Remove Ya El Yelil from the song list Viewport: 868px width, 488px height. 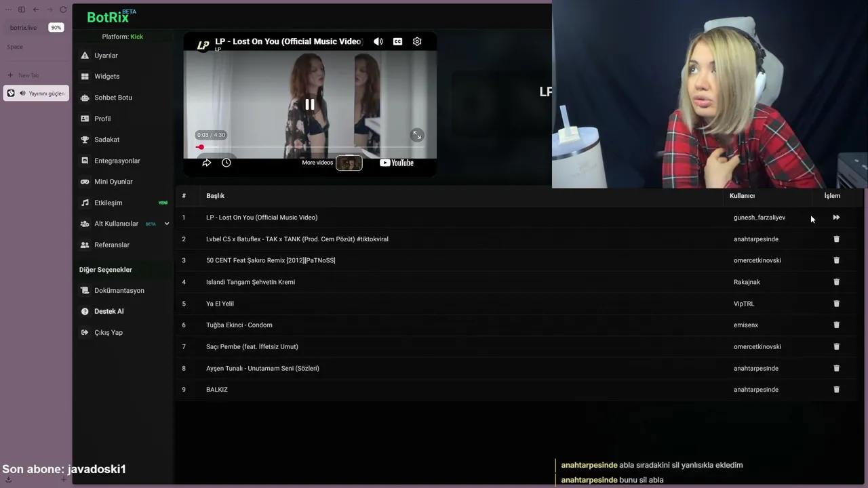point(836,304)
